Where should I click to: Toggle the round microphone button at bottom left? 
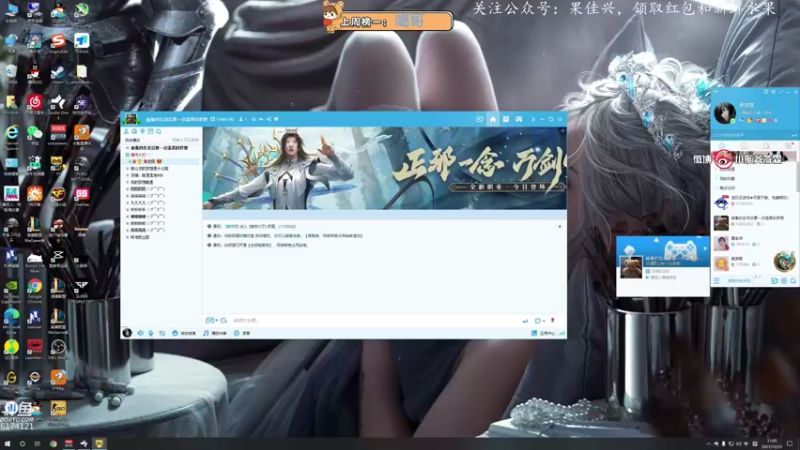(127, 333)
